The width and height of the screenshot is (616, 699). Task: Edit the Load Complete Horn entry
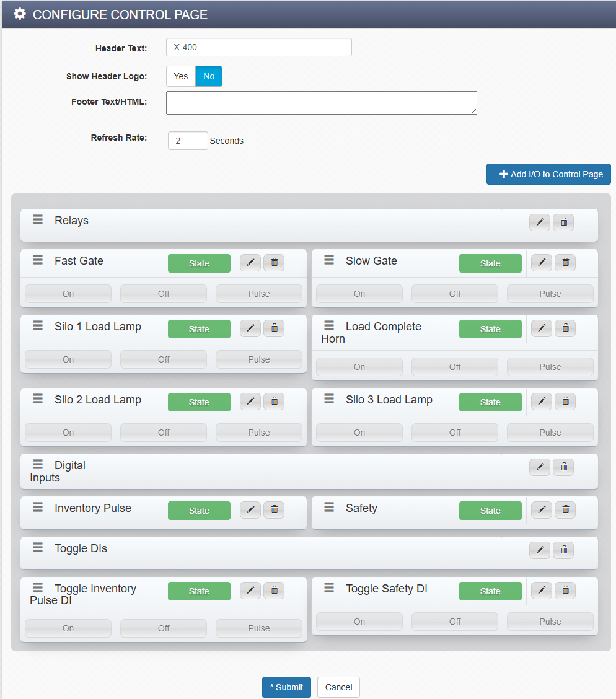542,329
